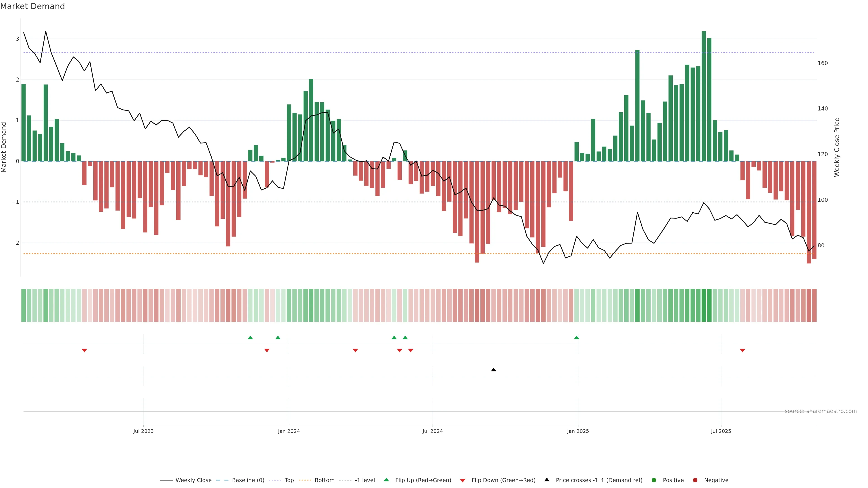Screen dimensions: 868x488
Task: Click the red Negative legend dot
Action: pyautogui.click(x=695, y=480)
